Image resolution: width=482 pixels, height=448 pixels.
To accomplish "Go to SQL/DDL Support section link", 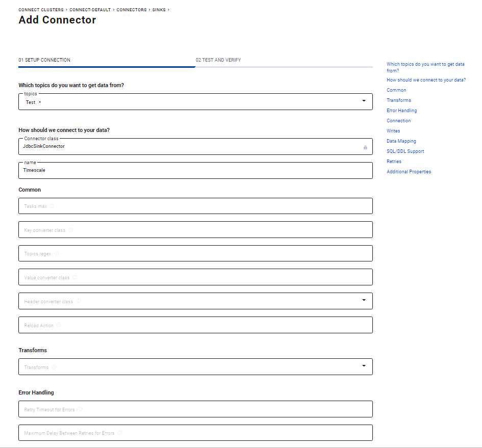I will click(x=405, y=151).
